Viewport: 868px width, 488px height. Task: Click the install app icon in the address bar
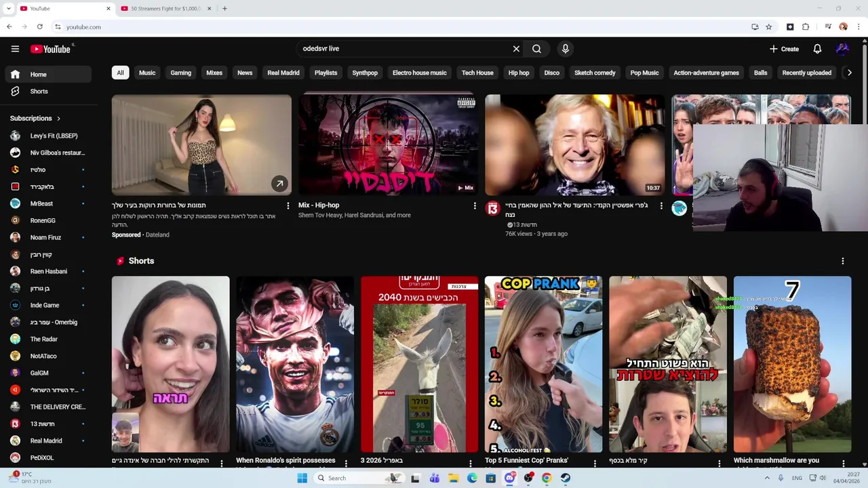tap(755, 27)
